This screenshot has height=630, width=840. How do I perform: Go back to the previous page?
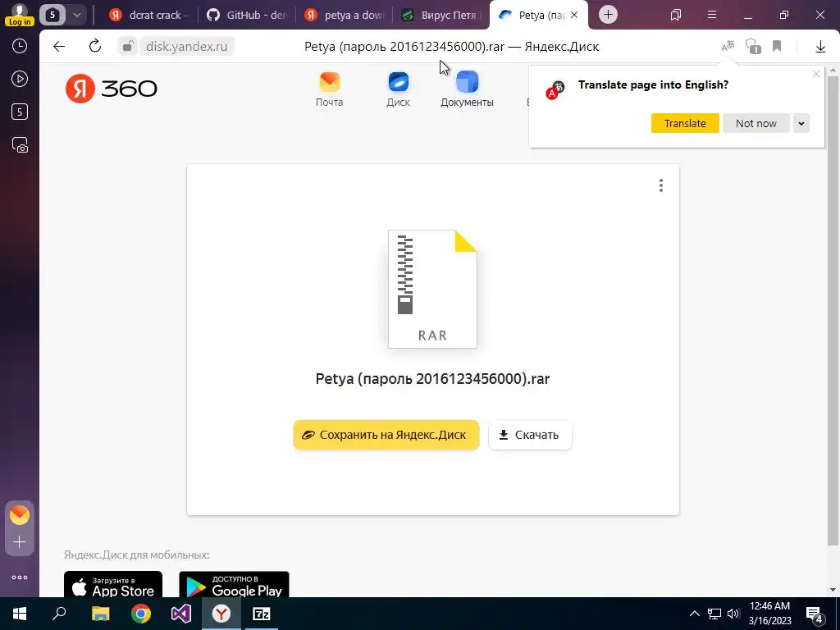(x=59, y=47)
